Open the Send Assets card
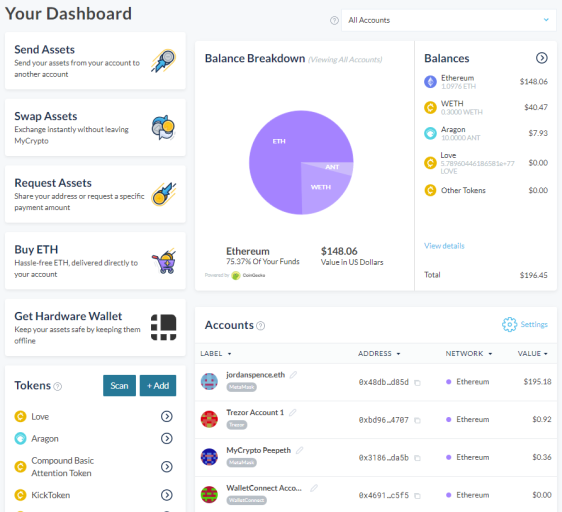The height and width of the screenshot is (512, 562). click(95, 61)
